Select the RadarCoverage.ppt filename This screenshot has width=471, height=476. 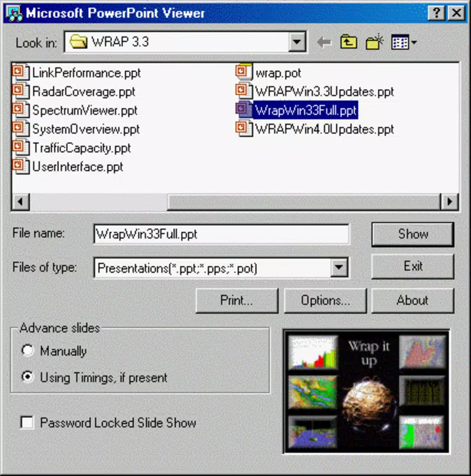point(83,92)
